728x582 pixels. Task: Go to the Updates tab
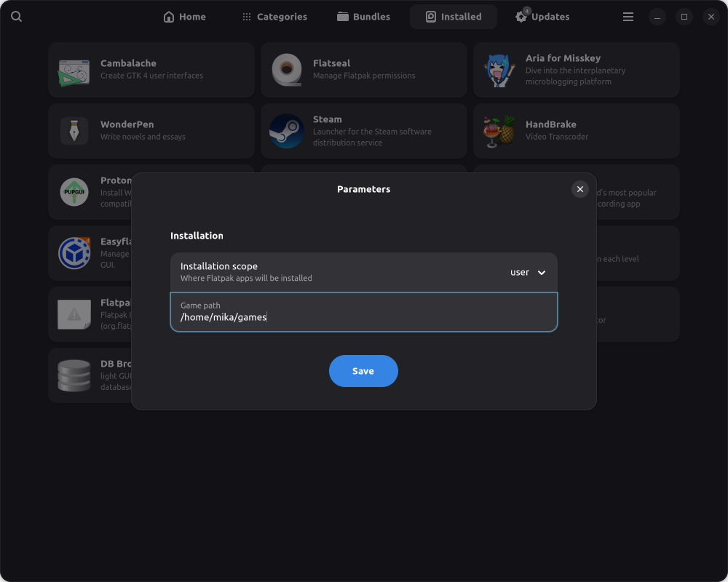[542, 17]
